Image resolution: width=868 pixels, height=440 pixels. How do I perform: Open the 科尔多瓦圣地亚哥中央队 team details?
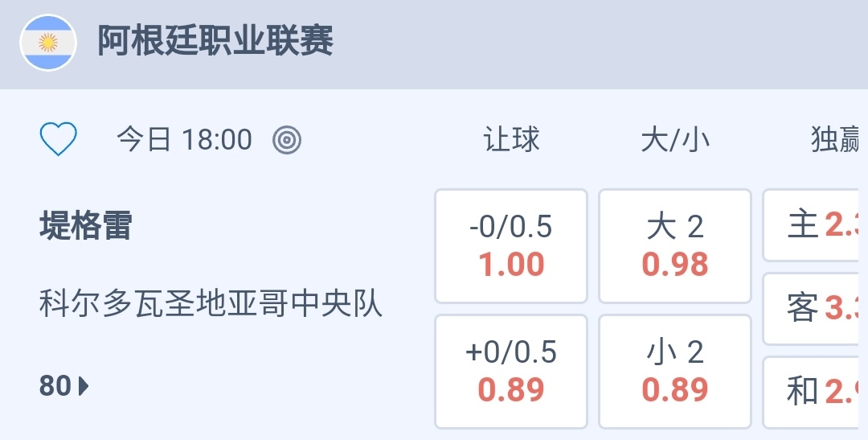pos(211,305)
